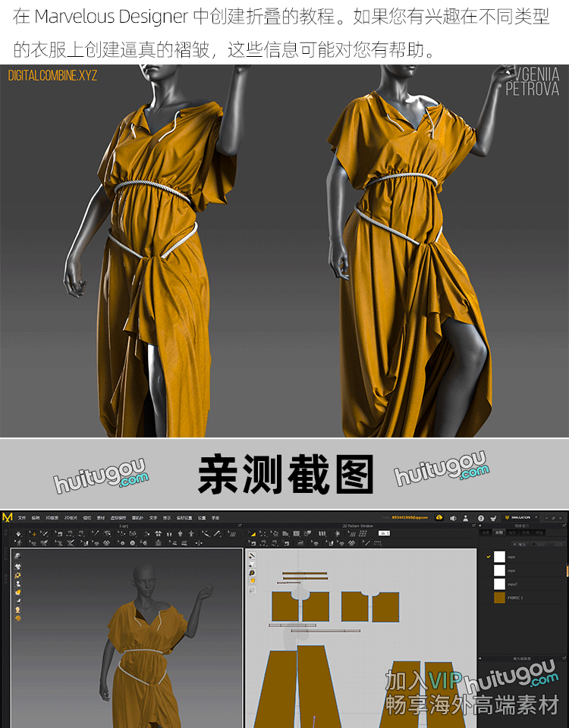Click the four-way arrows icon ending the 3D second row
The image size is (569, 728).
pyautogui.click(x=197, y=543)
